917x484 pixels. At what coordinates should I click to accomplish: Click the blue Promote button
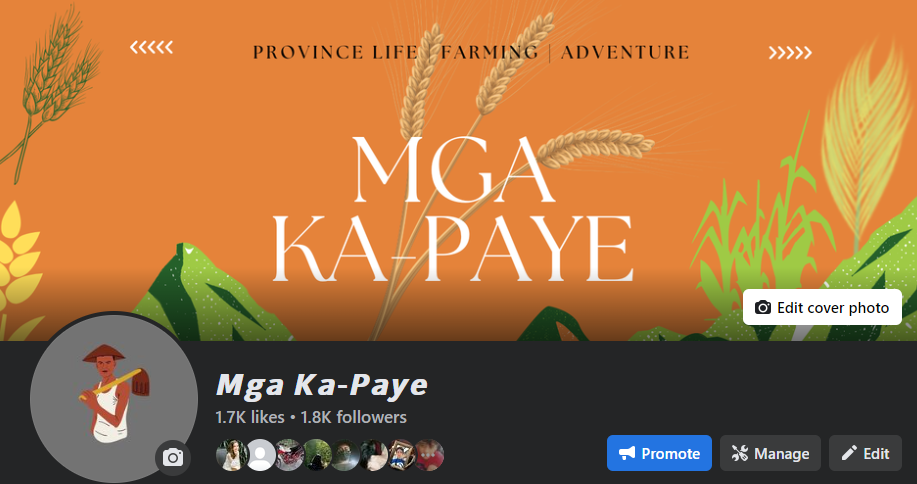(659, 453)
